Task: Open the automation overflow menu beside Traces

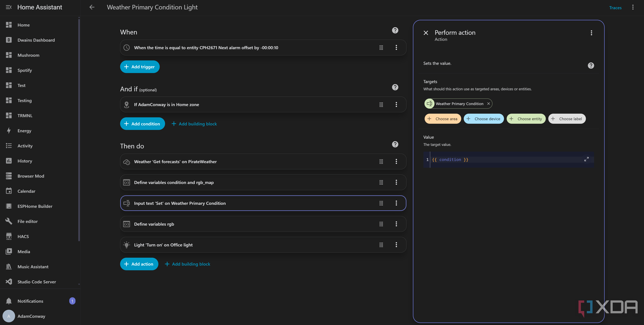Action: (633, 7)
